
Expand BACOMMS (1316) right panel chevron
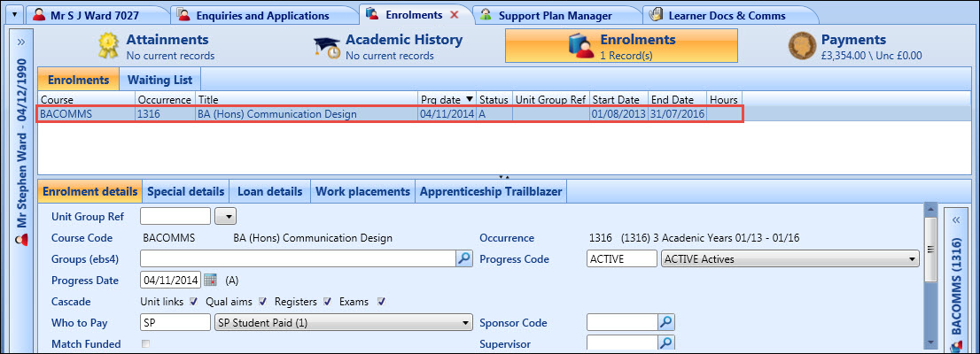(x=957, y=219)
